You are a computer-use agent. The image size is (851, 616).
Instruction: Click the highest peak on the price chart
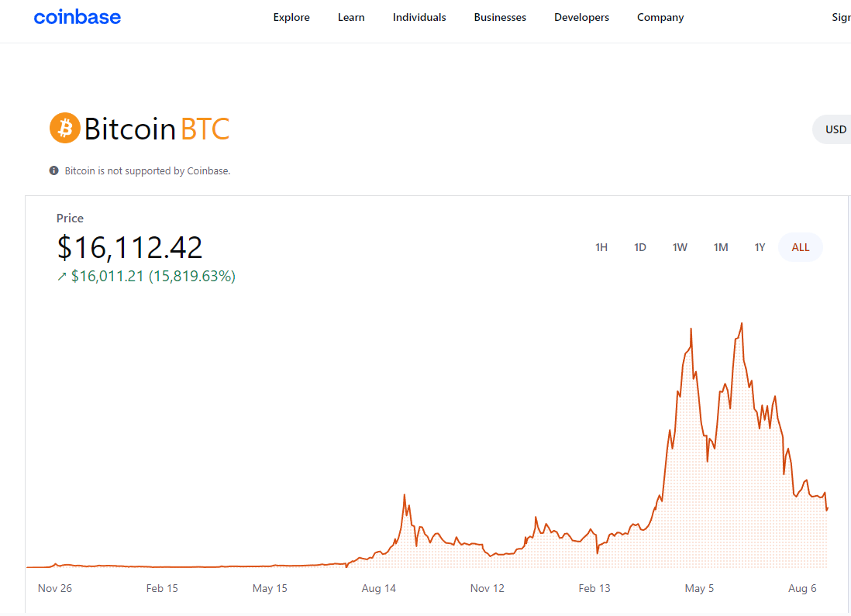click(741, 323)
